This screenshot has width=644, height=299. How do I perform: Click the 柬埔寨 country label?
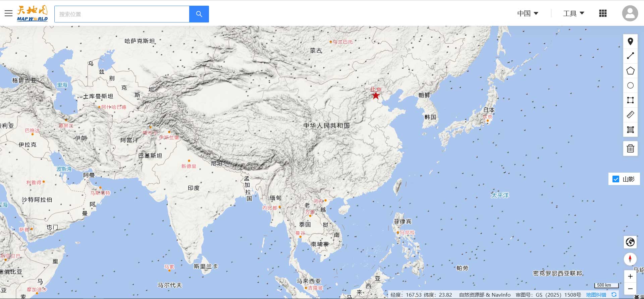pos(320,244)
